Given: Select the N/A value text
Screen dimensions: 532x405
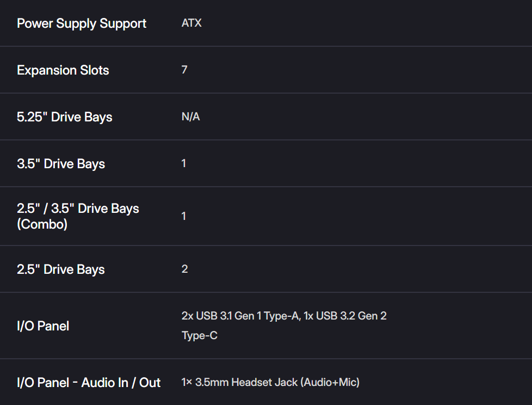Looking at the screenshot, I should click(190, 117).
